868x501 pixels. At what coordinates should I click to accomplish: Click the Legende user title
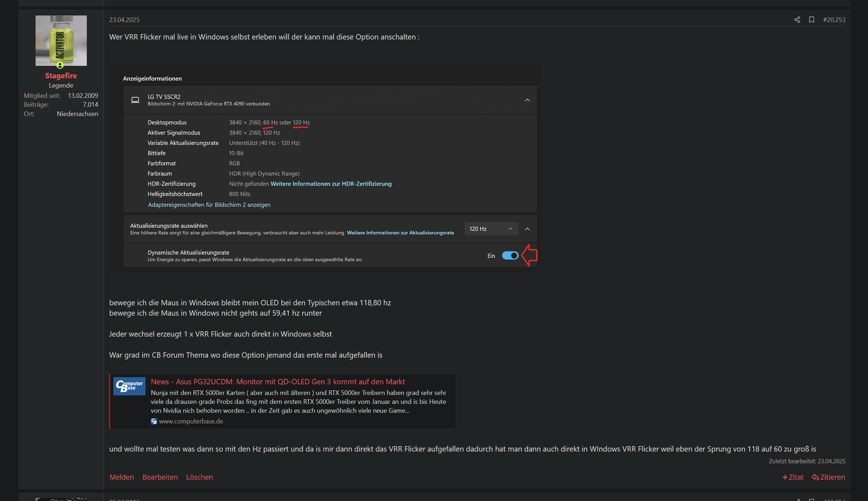coord(61,85)
